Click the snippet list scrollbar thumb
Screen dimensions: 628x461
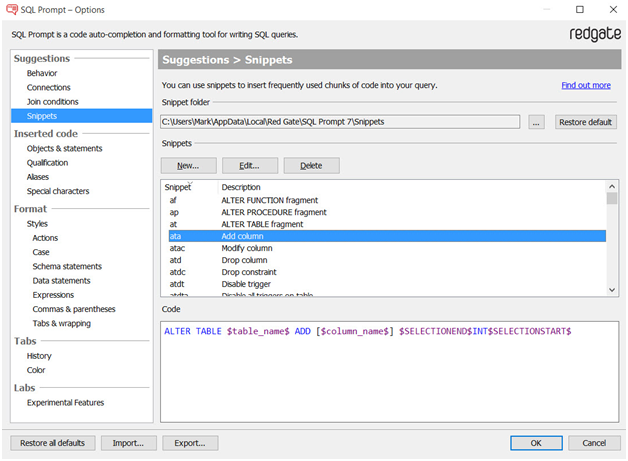click(612, 198)
